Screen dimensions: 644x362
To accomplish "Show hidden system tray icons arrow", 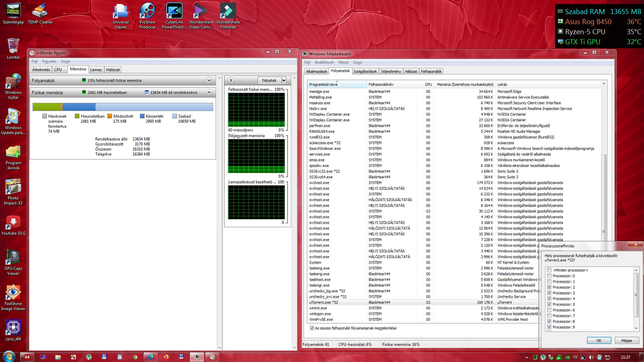I will click(527, 357).
